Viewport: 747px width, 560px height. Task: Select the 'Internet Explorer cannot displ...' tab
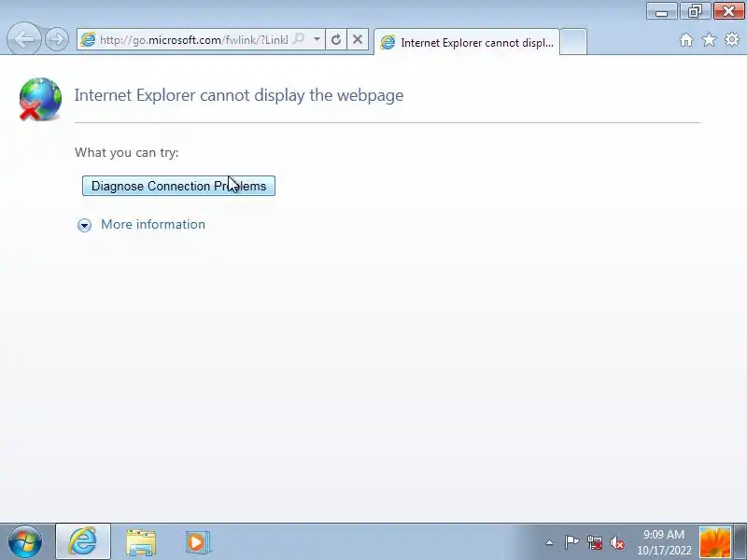point(467,42)
